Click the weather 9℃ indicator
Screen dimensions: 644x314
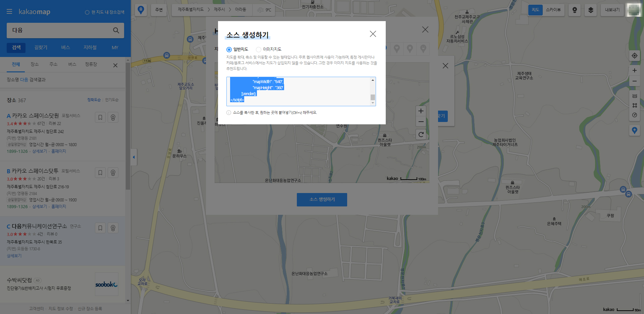pos(264,10)
